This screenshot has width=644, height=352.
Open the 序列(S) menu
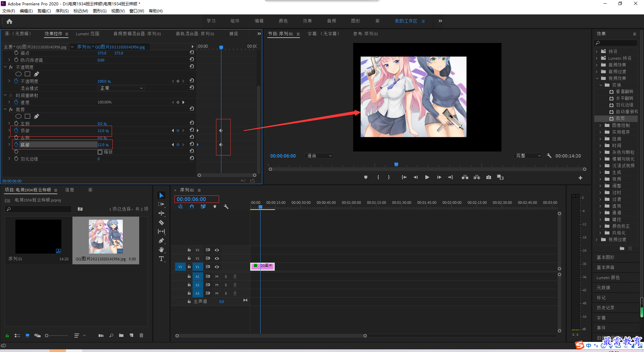[x=62, y=11]
